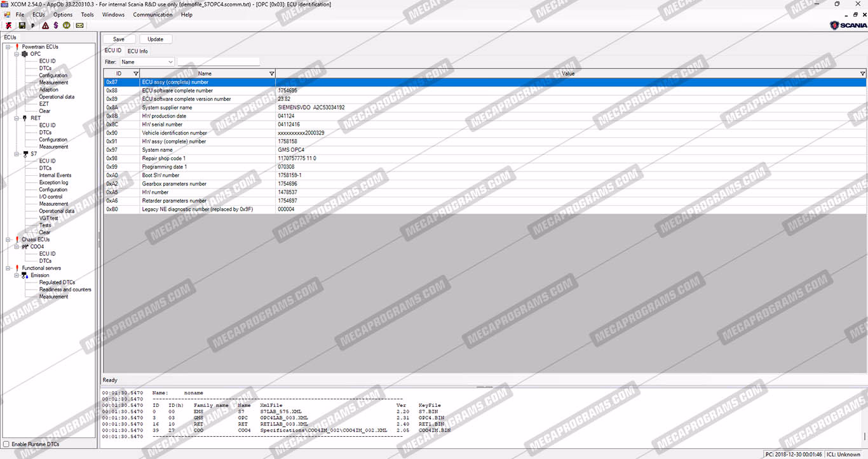Open the ECUs menu
The height and width of the screenshot is (459, 868).
[x=39, y=15]
